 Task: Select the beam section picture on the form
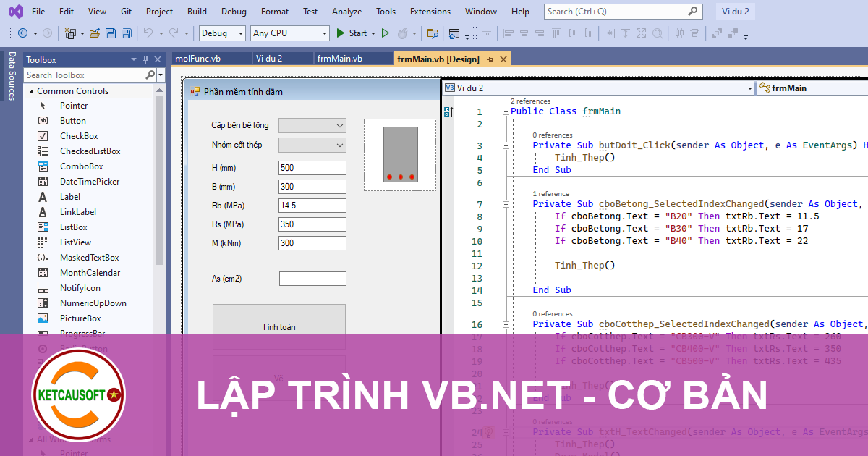(x=400, y=155)
